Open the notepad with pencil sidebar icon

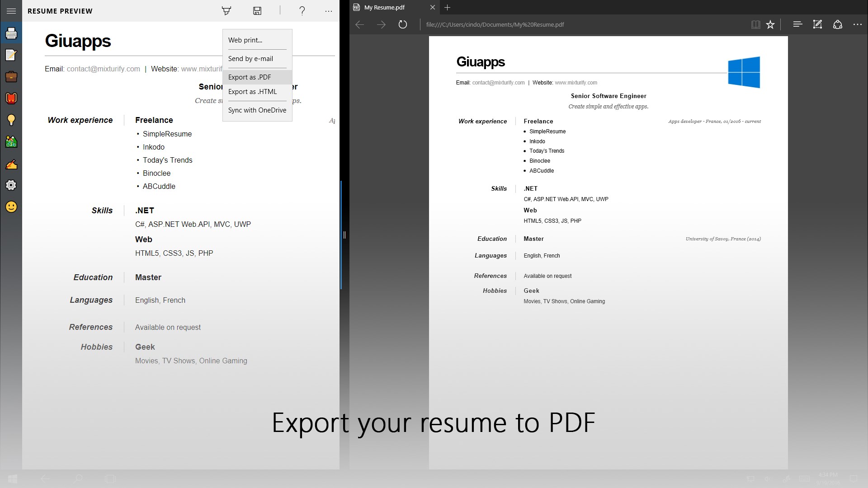point(11,55)
